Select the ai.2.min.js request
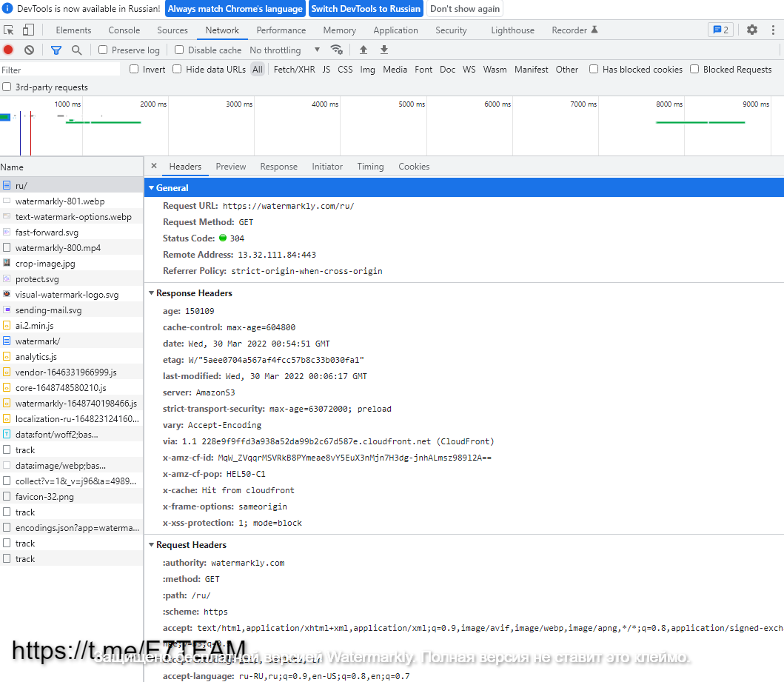Screen dimensions: 784x682 tap(72, 326)
